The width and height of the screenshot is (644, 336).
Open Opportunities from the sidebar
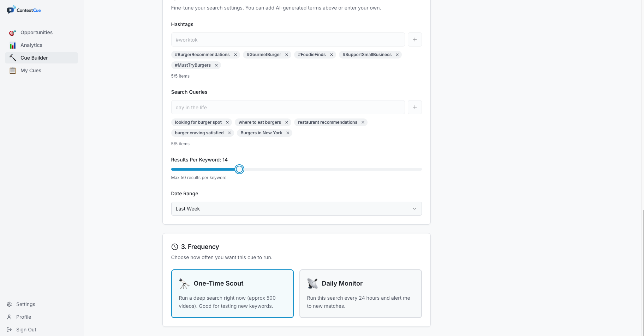tap(36, 32)
